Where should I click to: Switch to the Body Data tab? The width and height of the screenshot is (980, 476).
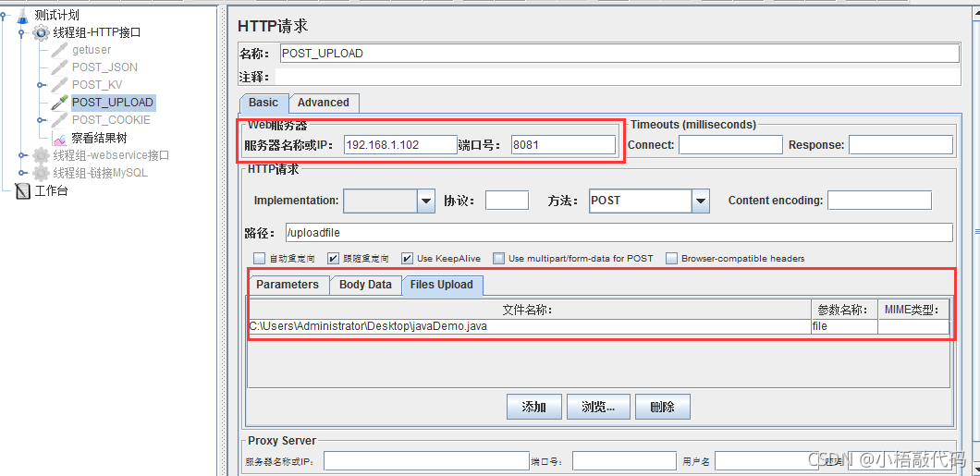[365, 285]
